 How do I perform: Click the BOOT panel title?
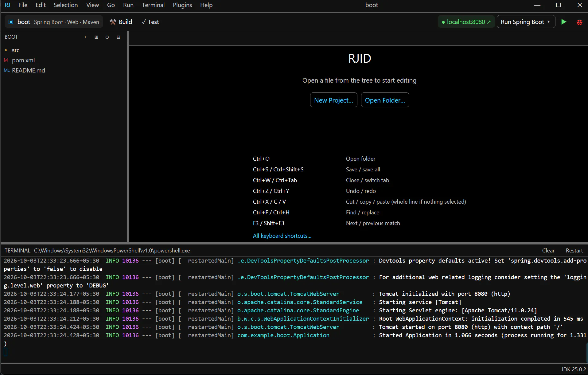(x=11, y=37)
